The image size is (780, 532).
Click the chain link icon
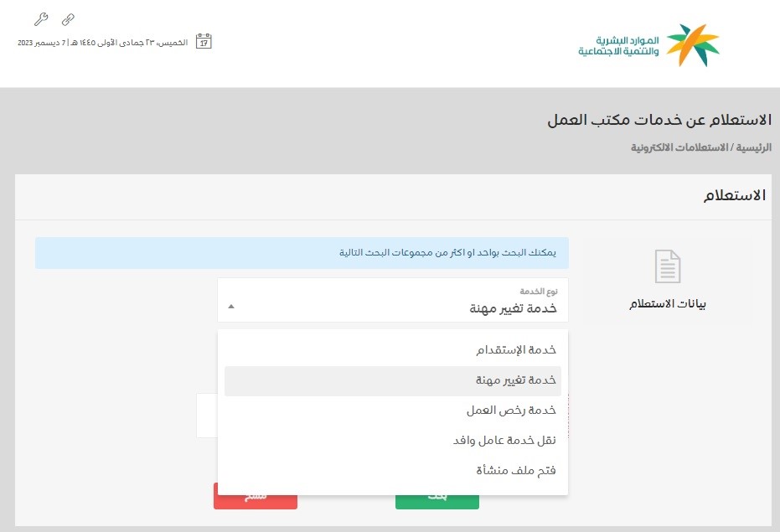click(x=68, y=20)
